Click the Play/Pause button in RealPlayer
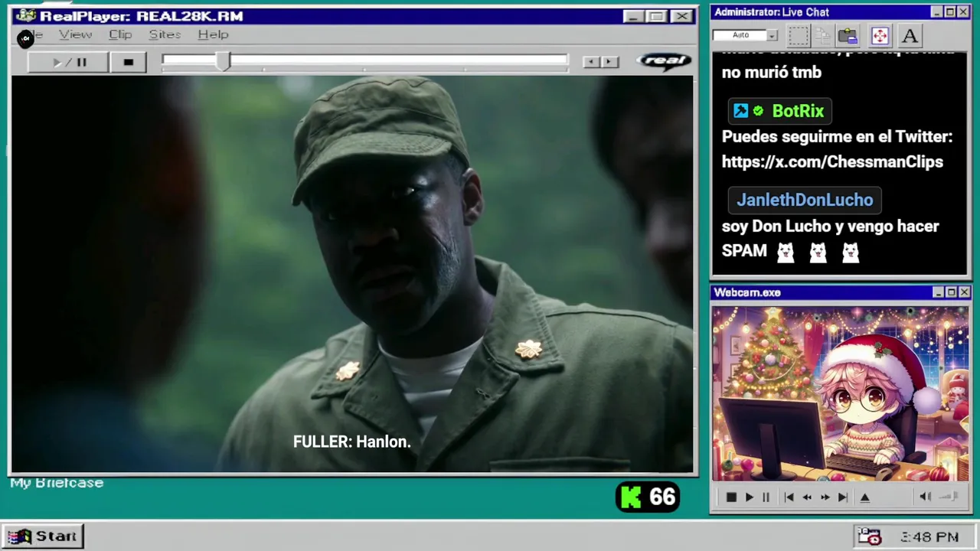 pyautogui.click(x=68, y=62)
